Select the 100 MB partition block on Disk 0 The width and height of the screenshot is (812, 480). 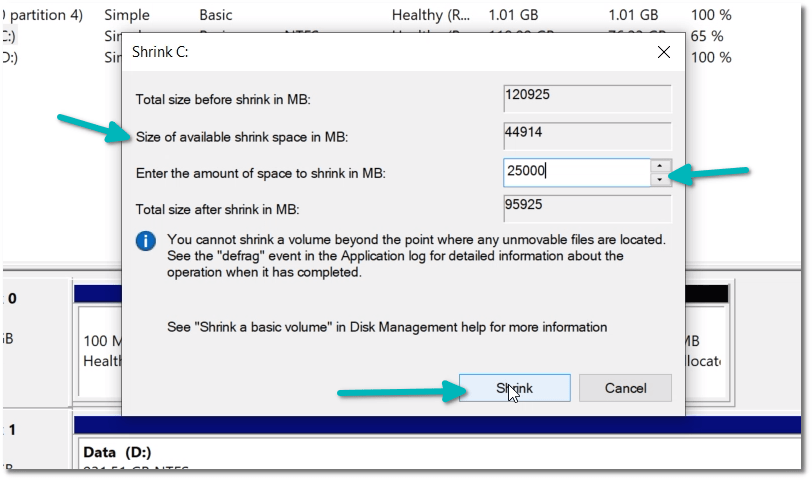(x=102, y=351)
